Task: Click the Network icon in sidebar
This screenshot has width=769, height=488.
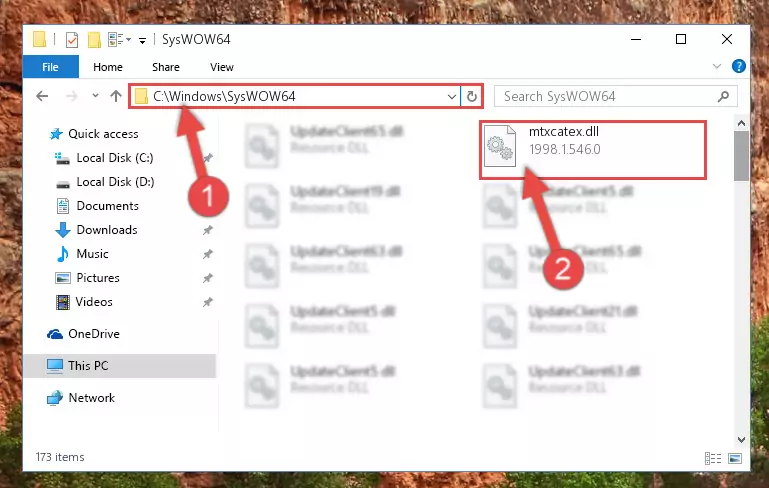Action: pos(55,398)
